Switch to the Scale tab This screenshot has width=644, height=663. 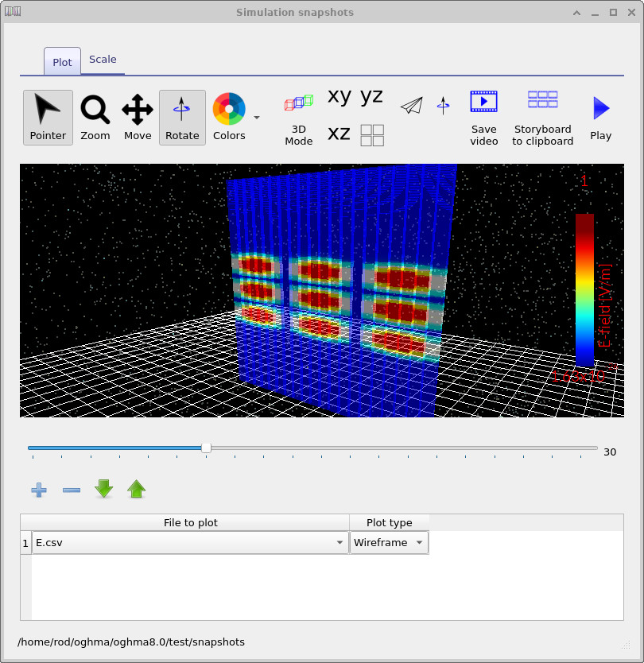click(x=103, y=59)
